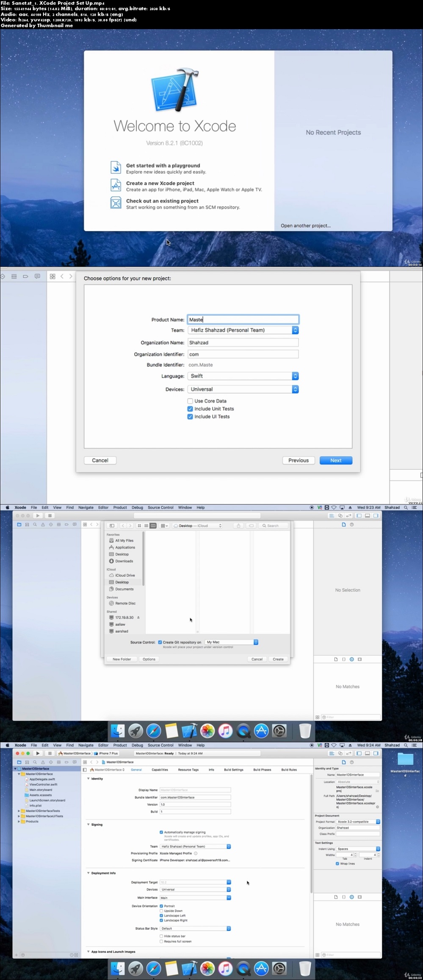Collapse the Signing section

88,824
